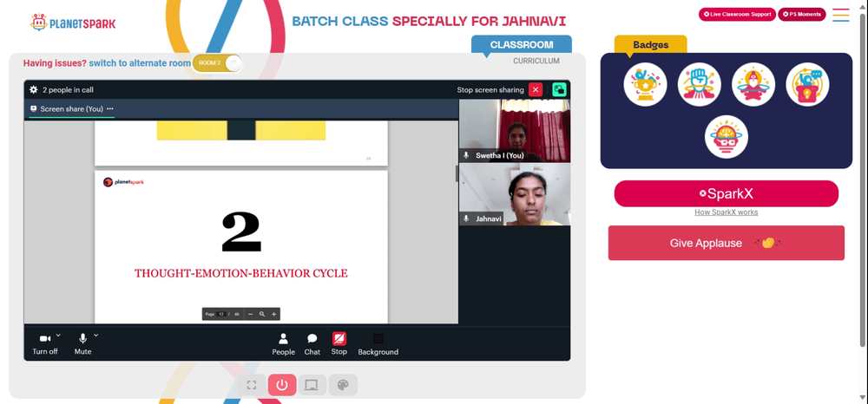
Task: Open Background effects option
Action: tap(378, 344)
